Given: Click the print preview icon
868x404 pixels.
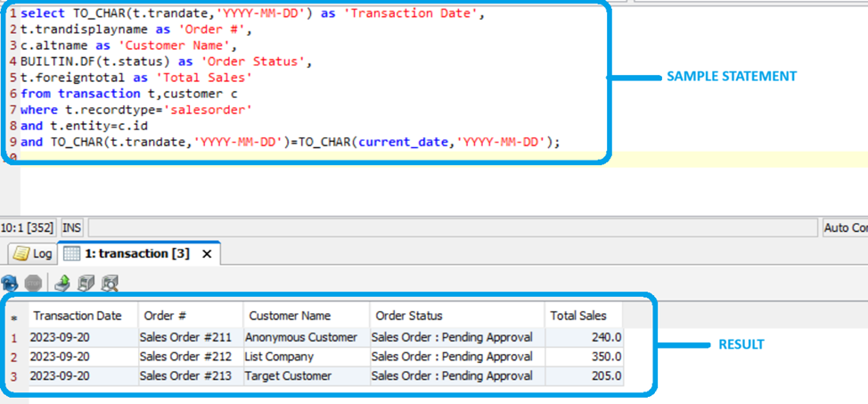Looking at the screenshot, I should [x=110, y=284].
